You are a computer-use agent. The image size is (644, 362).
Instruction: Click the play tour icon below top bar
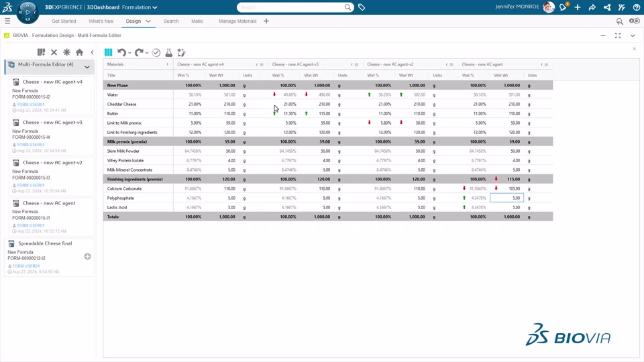click(x=635, y=21)
